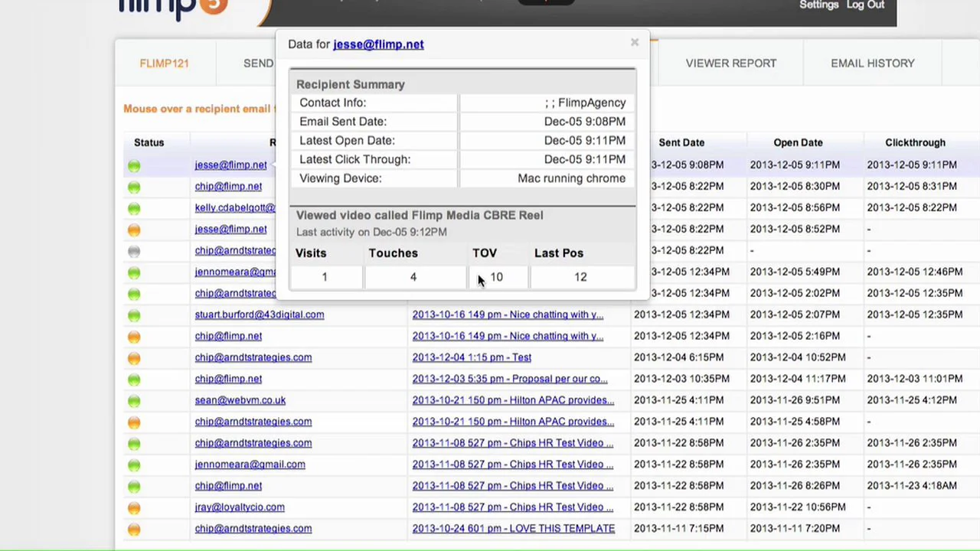Viewport: 980px width, 551px height.
Task: Click sent date '2013-11-11 7:15PM'
Action: coord(678,529)
